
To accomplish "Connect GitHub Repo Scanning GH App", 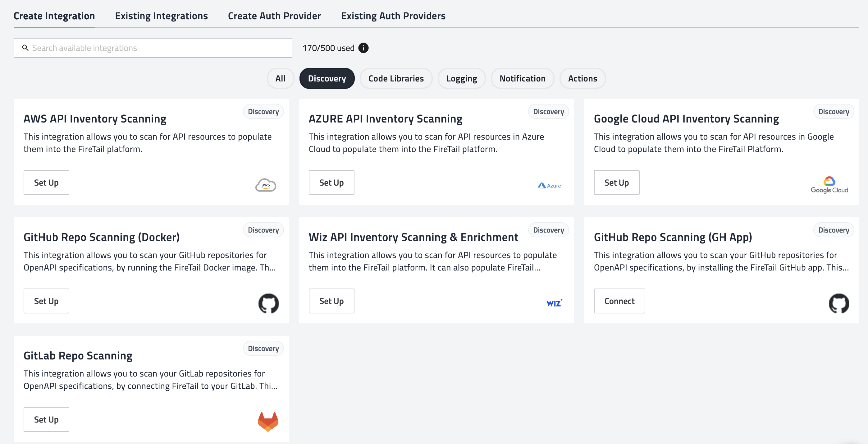I will [619, 301].
